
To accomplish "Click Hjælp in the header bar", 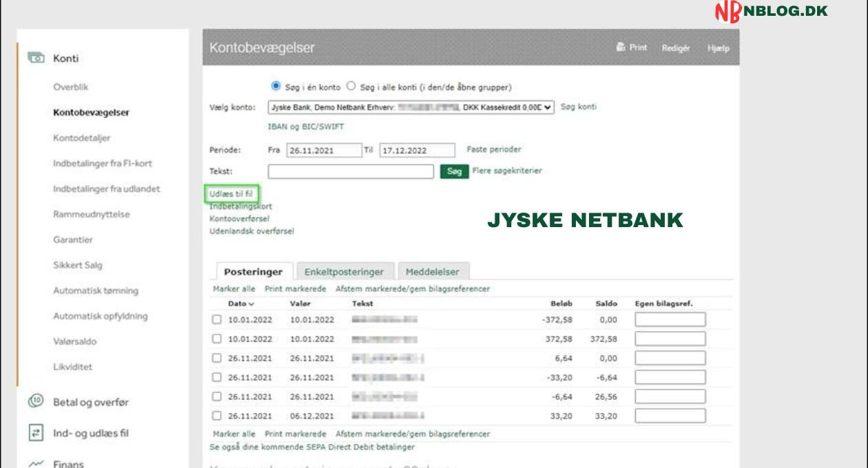I will coord(718,48).
